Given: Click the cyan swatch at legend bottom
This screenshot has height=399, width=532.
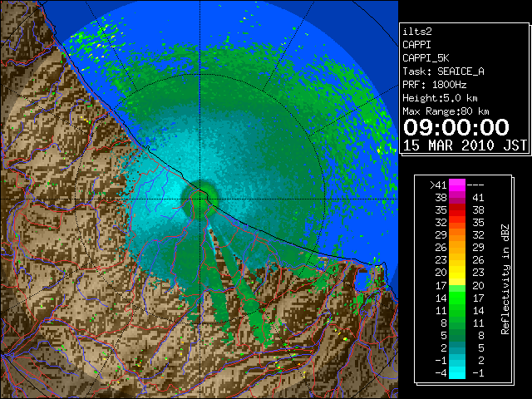Looking at the screenshot, I should pos(457,372).
